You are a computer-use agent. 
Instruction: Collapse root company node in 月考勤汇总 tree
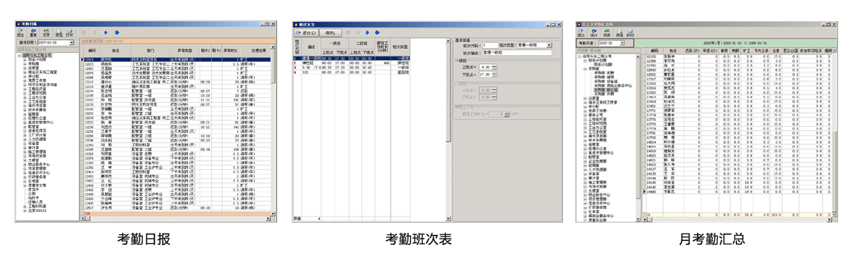[x=580, y=56]
